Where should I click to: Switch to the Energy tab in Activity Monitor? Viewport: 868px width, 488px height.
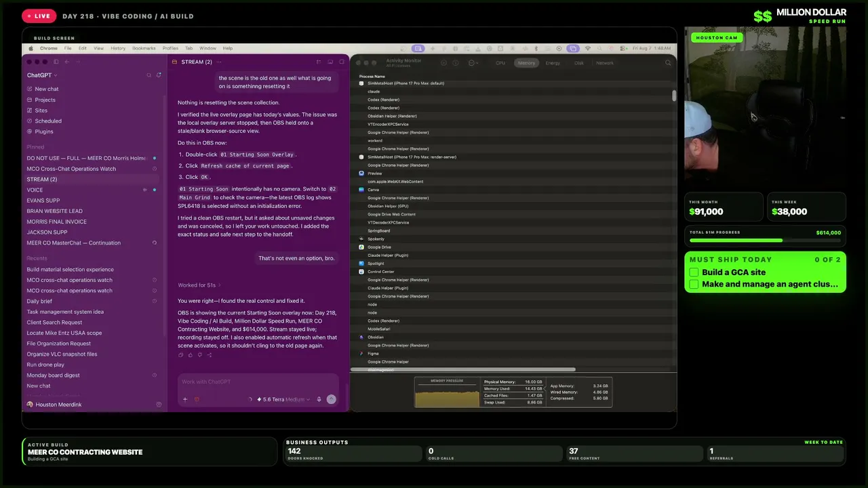point(553,63)
